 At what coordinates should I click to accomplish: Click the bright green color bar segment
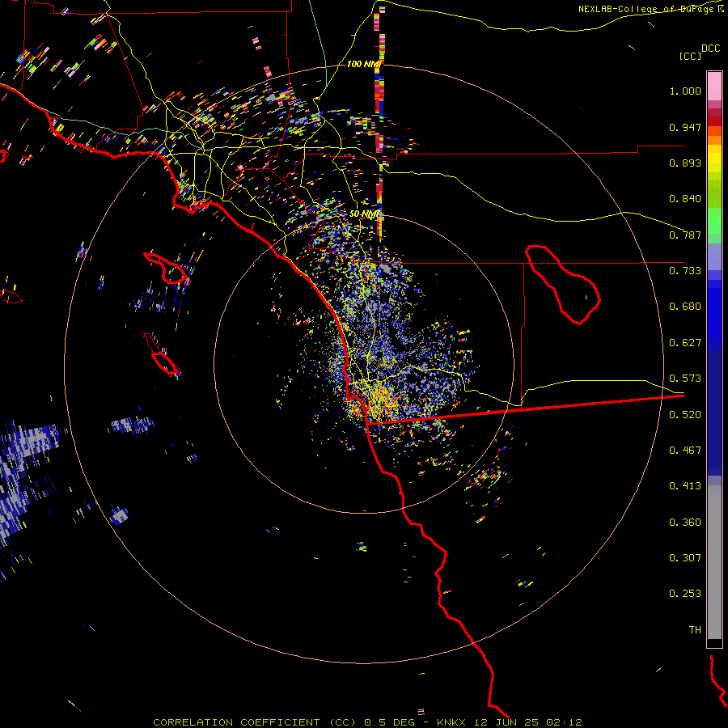coord(714,221)
